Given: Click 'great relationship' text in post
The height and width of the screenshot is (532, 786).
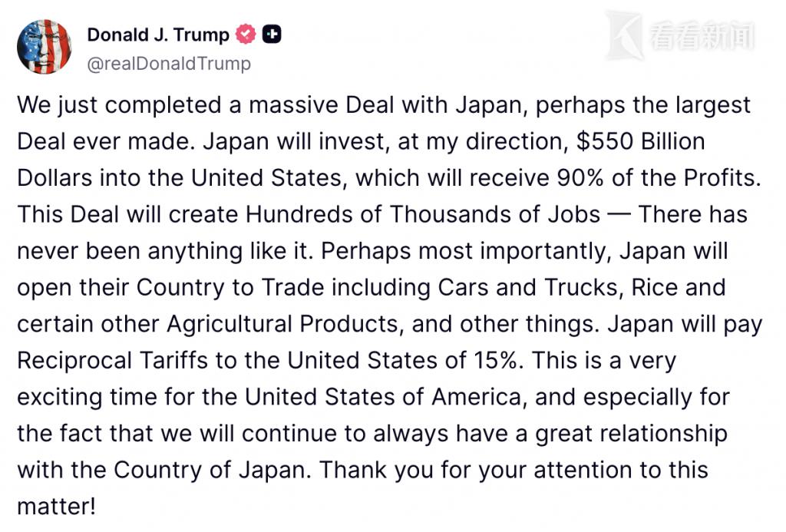Looking at the screenshot, I should tap(631, 435).
